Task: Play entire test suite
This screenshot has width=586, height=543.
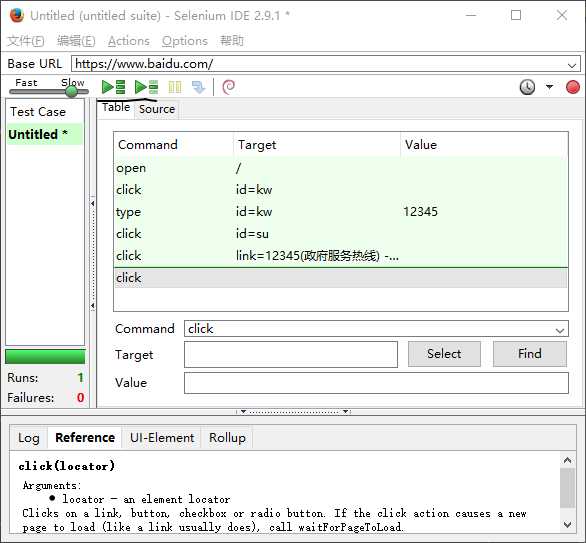Action: point(114,87)
